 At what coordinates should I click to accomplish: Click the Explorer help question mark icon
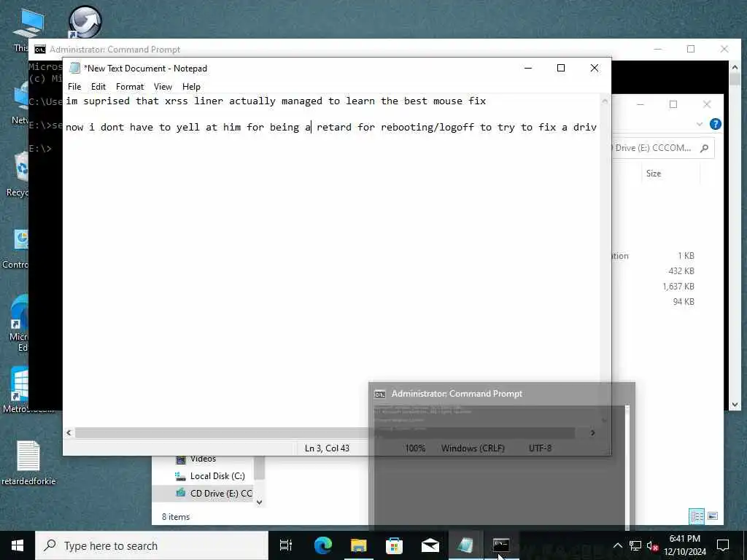click(x=715, y=124)
